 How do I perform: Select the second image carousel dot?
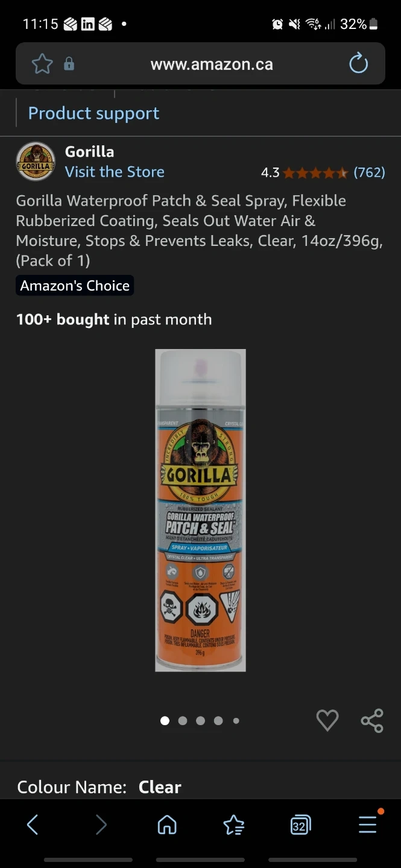pyautogui.click(x=183, y=720)
